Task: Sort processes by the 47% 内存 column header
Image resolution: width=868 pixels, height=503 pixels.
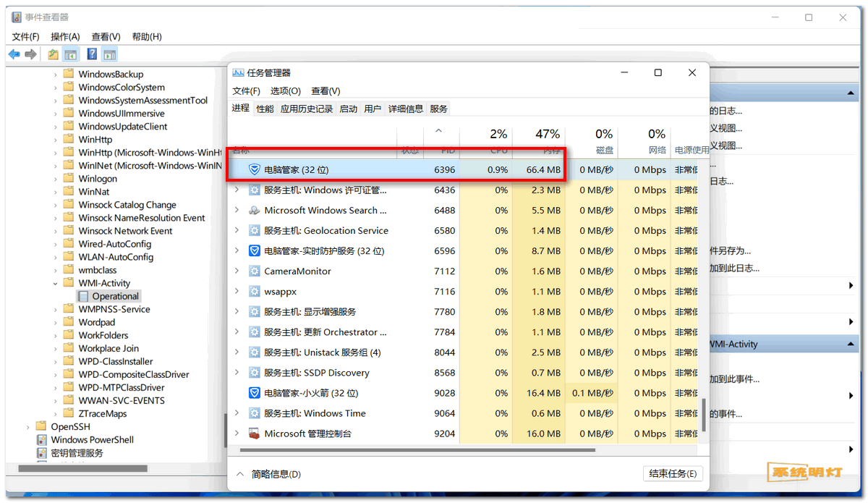Action: pyautogui.click(x=539, y=141)
